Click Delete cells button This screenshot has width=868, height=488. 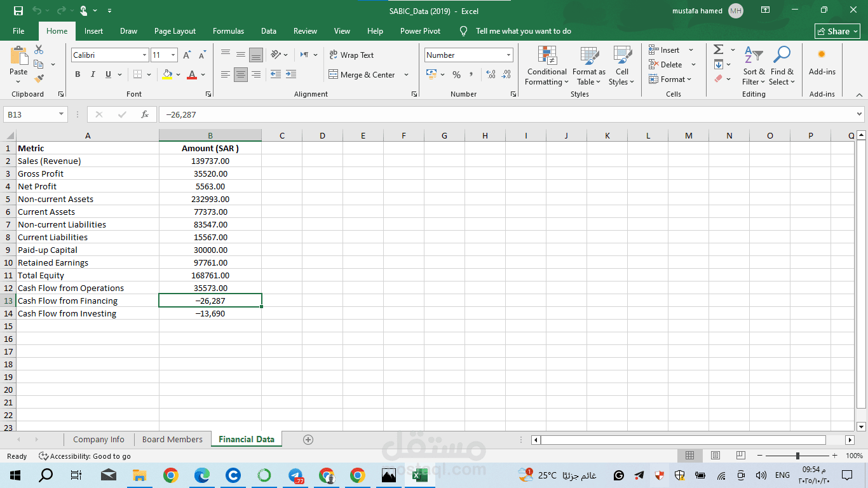(665, 64)
